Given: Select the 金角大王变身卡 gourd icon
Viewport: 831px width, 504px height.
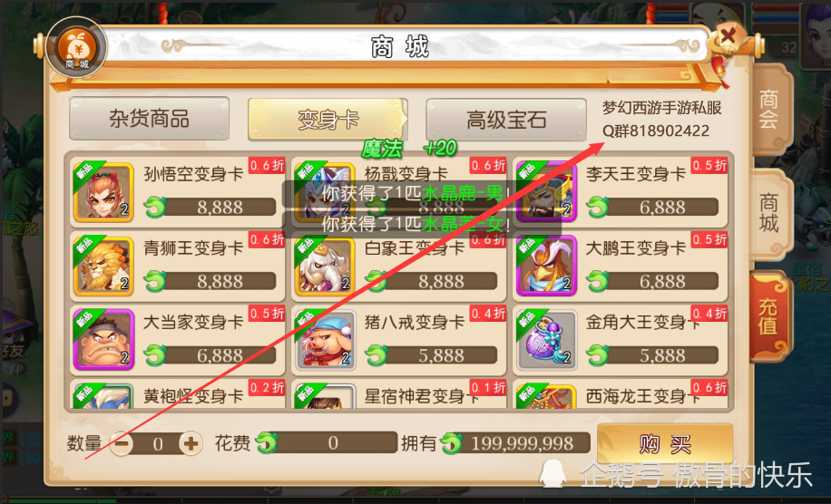Looking at the screenshot, I should coord(546,341).
